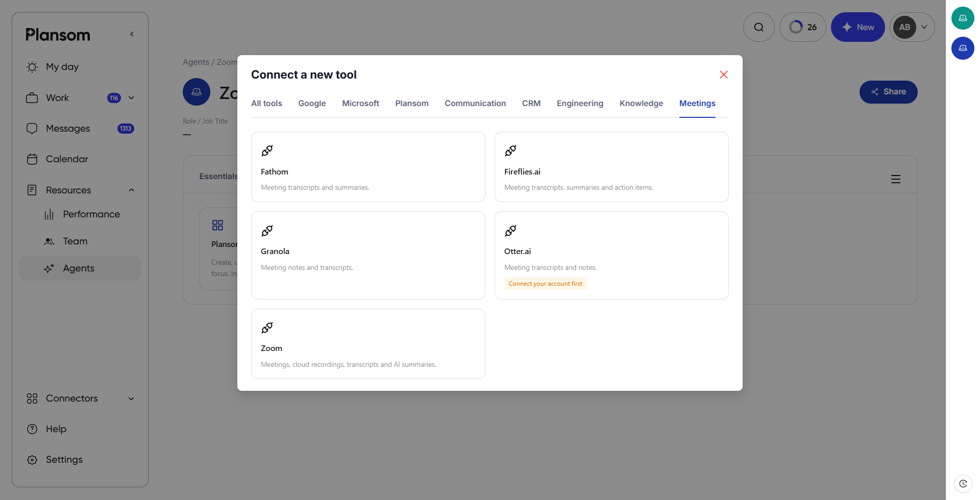Open the hamburger menu in Essentials panel
The image size is (980, 500).
895,179
